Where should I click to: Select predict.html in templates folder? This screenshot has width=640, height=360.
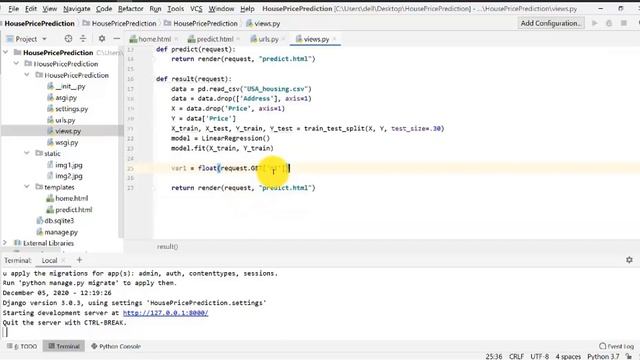tap(69, 209)
